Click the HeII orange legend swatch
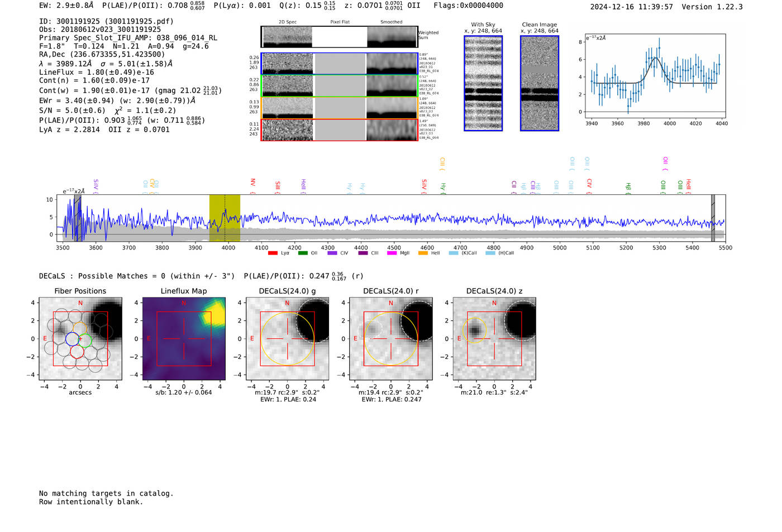Viewport: 782px width, 532px height. coord(423,253)
